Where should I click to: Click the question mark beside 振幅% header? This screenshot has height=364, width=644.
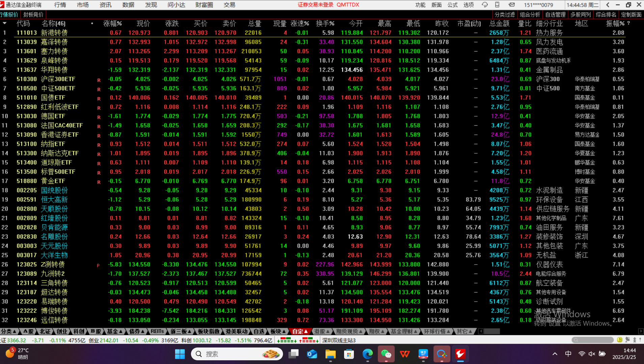628,23
